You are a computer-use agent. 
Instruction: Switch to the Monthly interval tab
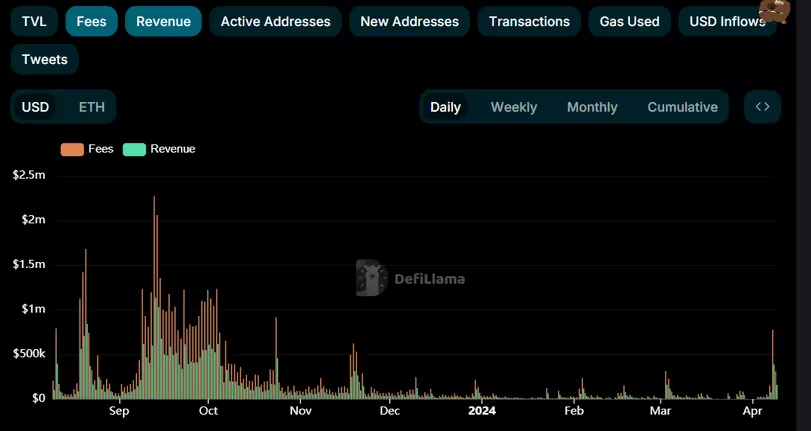click(x=592, y=107)
